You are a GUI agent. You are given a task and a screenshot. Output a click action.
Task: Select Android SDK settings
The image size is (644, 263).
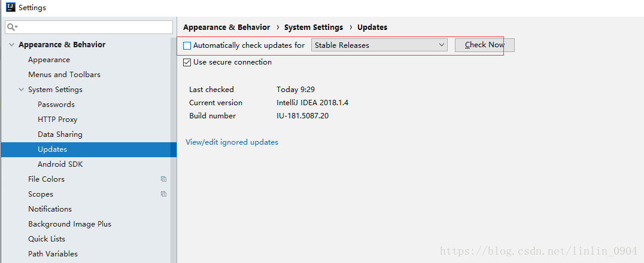[x=60, y=164]
